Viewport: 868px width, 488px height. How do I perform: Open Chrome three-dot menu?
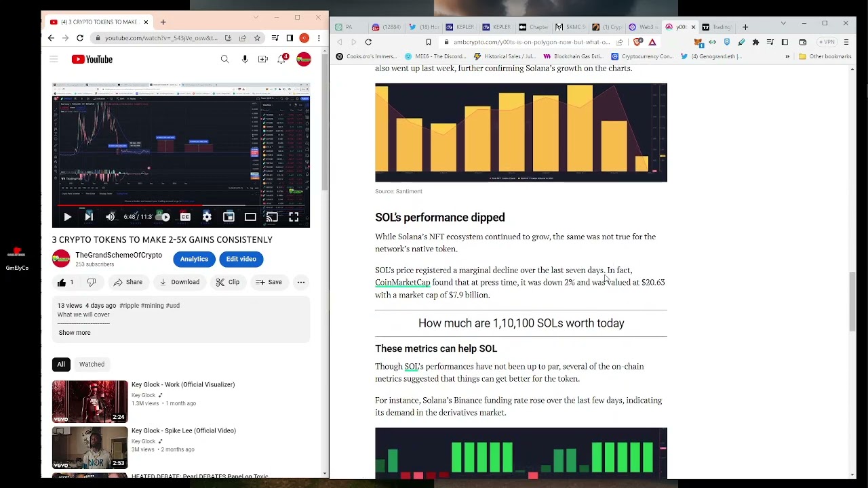coord(319,38)
